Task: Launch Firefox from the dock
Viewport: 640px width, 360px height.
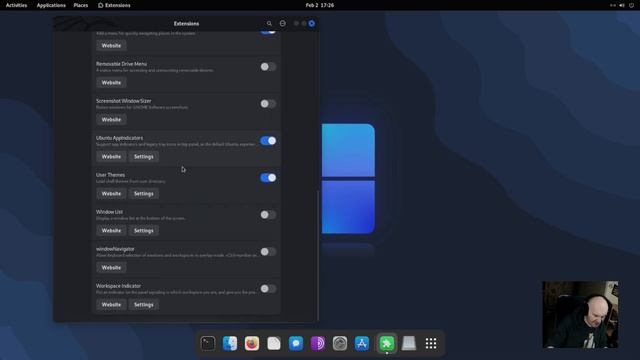Action: click(x=252, y=343)
